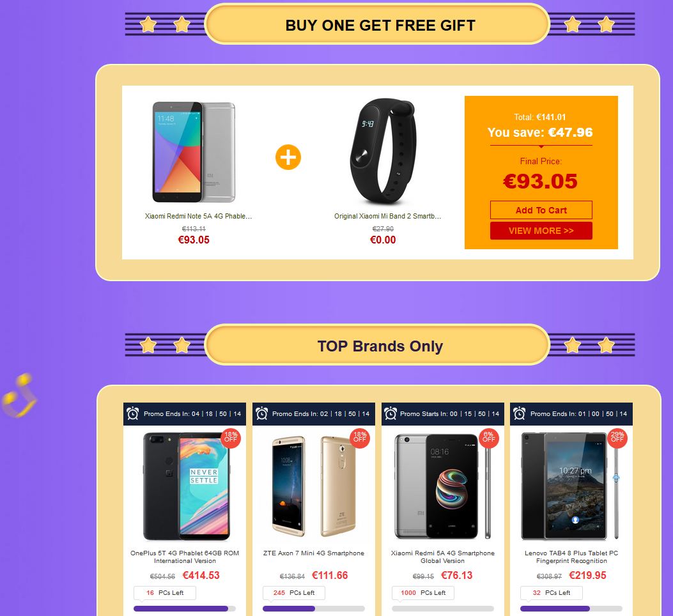673x616 pixels.
Task: Open the Original Xiaomi Mi Band 2 title link
Action: point(387,216)
